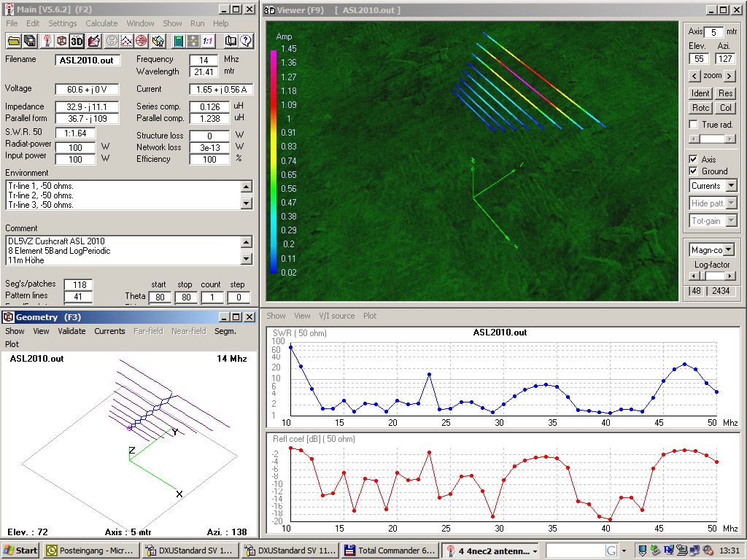This screenshot has height=560, width=747.
Task: Click the save output disks icon
Action: (x=30, y=41)
